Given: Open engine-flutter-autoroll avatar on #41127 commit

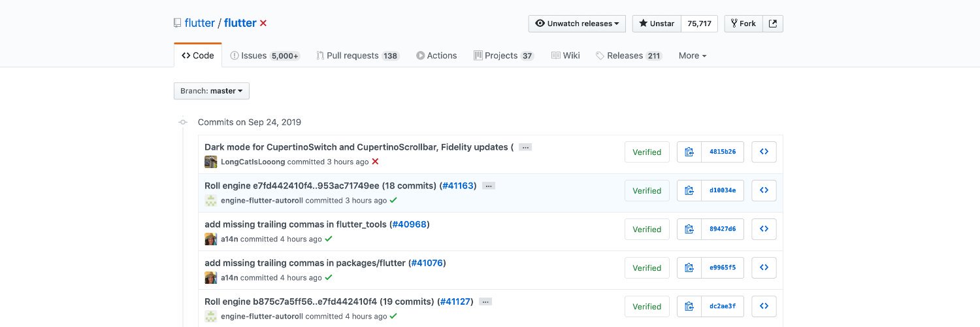Looking at the screenshot, I should [x=211, y=316].
